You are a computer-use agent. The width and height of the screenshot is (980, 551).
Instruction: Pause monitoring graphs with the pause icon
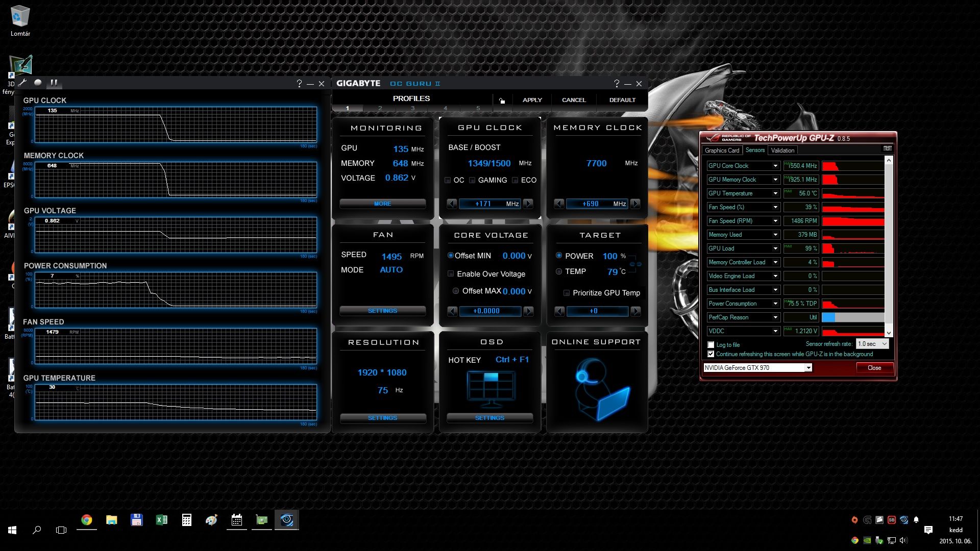coord(54,83)
